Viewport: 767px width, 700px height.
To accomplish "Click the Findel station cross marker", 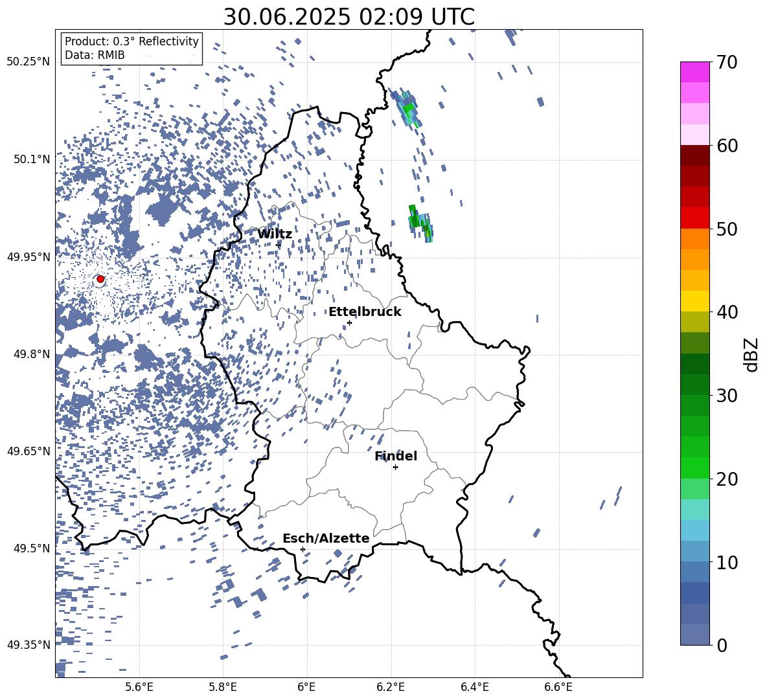I will coord(395,467).
